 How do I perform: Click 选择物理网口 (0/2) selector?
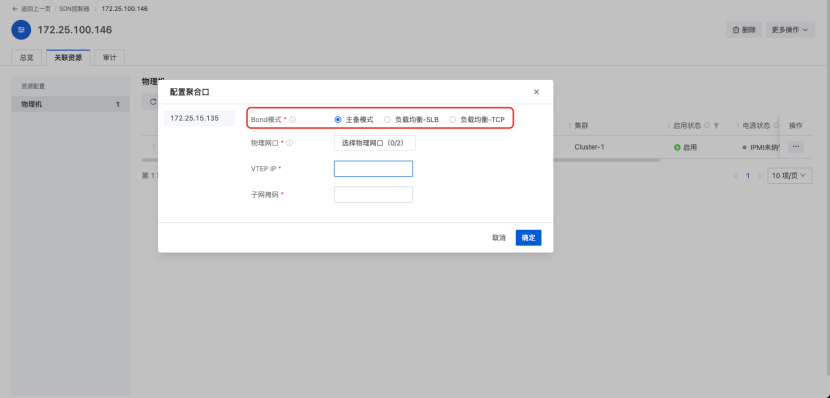[x=375, y=143]
